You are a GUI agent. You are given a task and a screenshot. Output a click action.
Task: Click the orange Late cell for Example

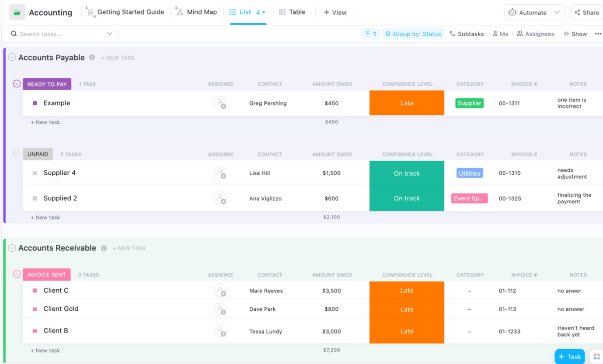[x=407, y=103]
